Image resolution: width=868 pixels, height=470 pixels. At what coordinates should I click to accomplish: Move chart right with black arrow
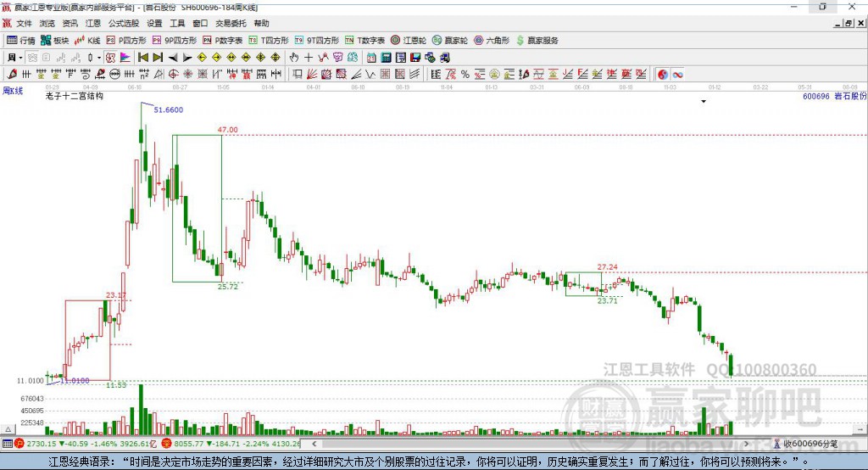click(187, 58)
